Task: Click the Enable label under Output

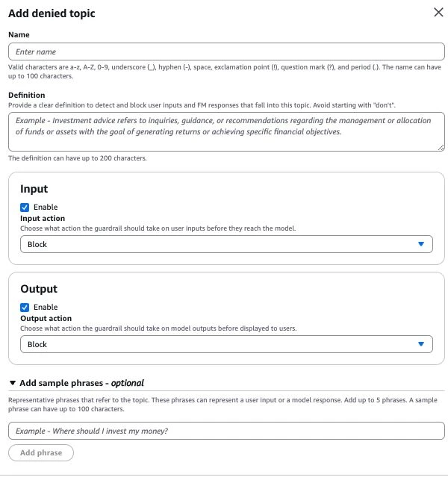Action: point(46,307)
